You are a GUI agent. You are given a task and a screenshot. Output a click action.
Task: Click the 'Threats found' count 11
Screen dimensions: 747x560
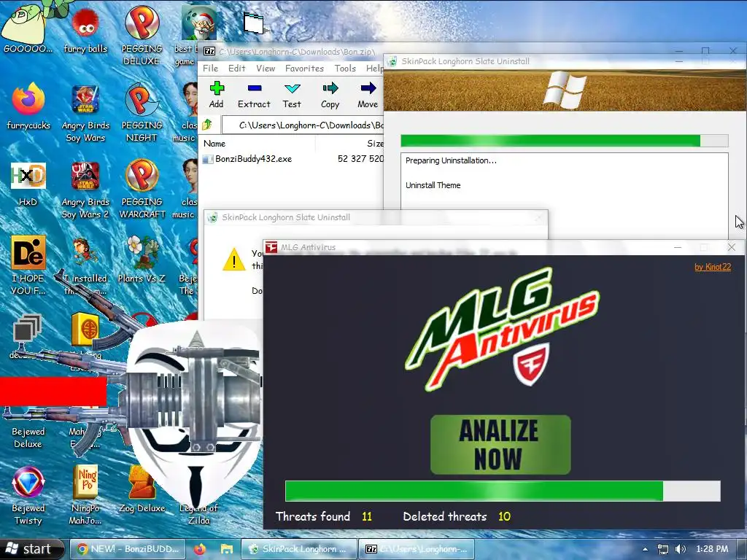coord(367,517)
